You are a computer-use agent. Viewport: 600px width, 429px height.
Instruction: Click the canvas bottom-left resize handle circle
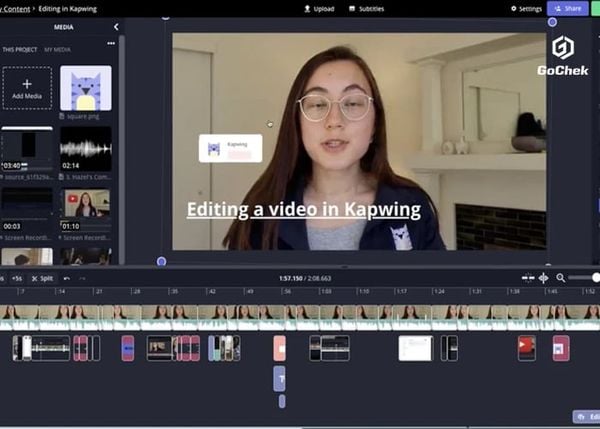161,261
